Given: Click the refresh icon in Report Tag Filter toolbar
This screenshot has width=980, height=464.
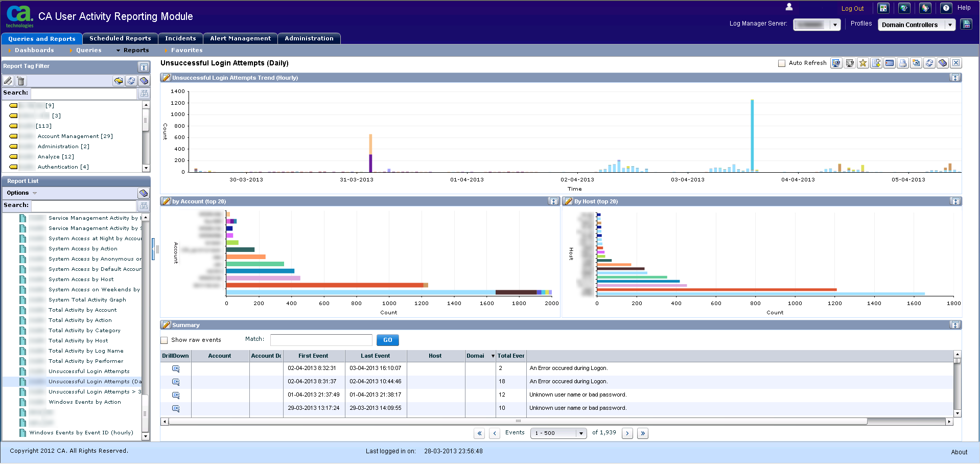Looking at the screenshot, I should point(131,81).
